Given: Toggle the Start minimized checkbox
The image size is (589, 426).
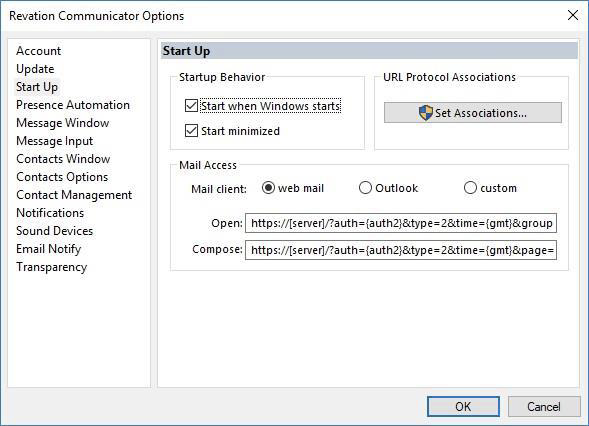Looking at the screenshot, I should click(191, 131).
